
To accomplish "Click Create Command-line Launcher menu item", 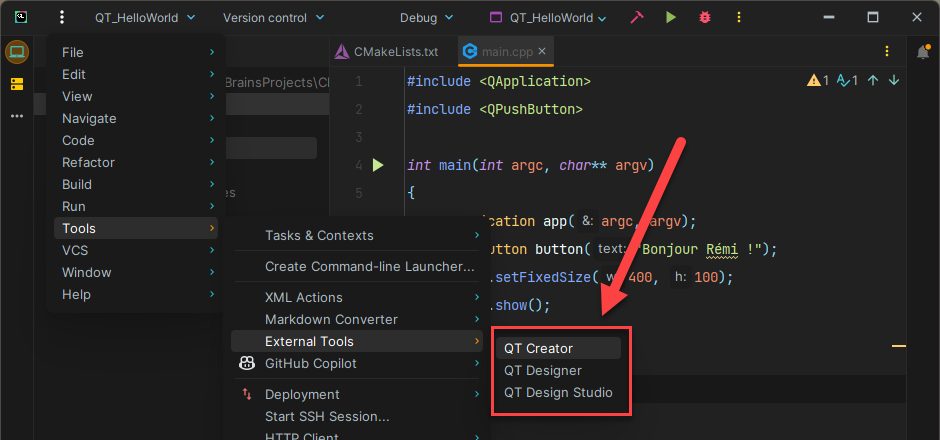I will (x=369, y=266).
